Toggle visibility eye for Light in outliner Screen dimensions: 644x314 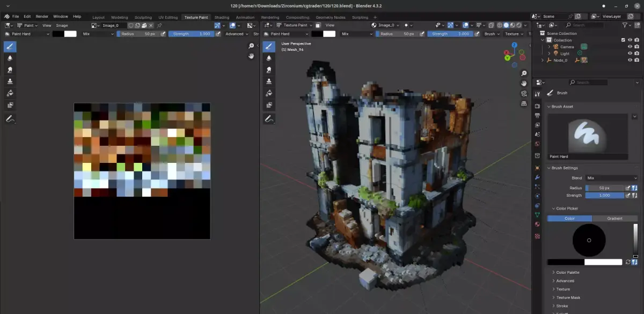pyautogui.click(x=630, y=54)
